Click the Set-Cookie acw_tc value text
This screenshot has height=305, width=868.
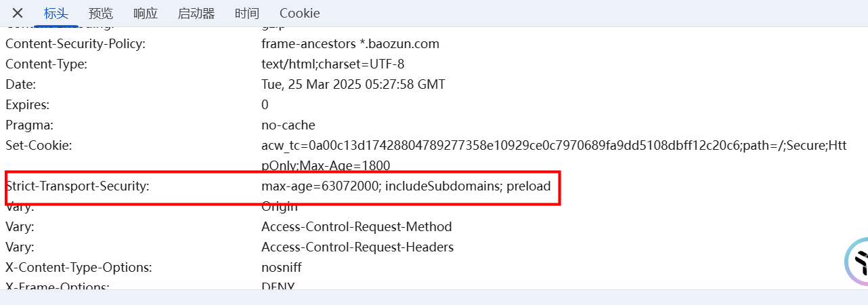click(554, 155)
